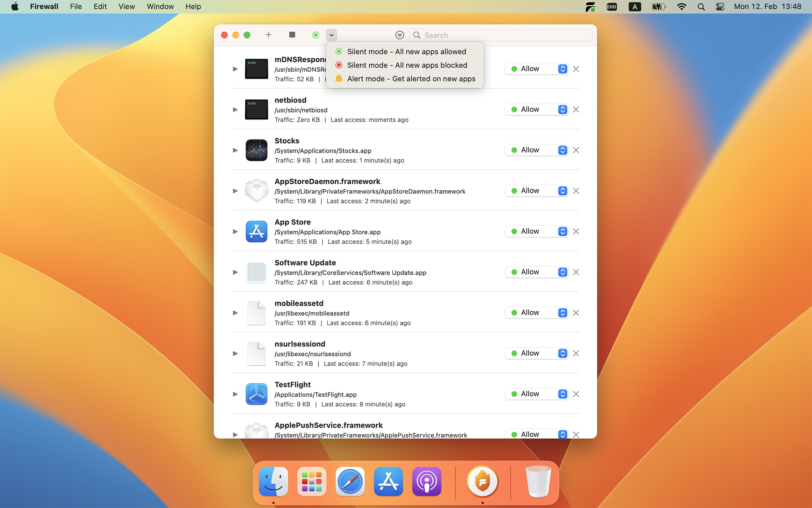Select Silent mode all new apps allowed
This screenshot has width=812, height=508.
[406, 52]
